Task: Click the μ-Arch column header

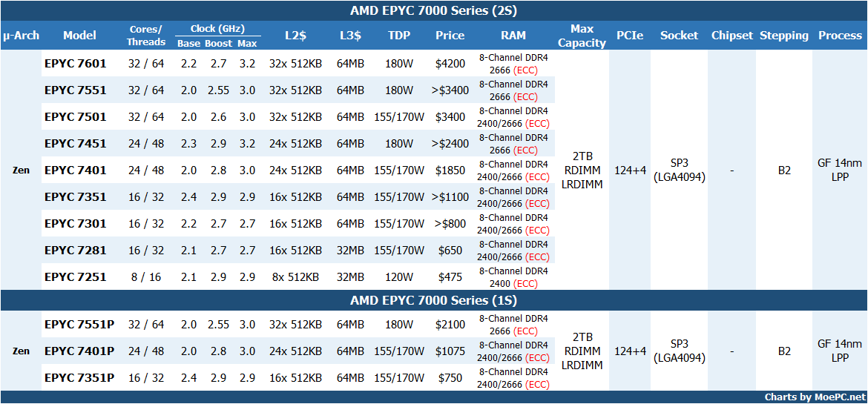Action: click(21, 36)
